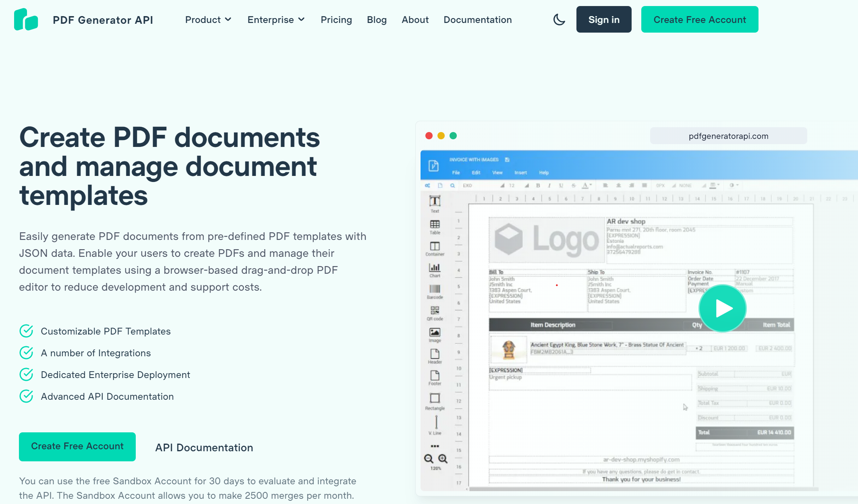This screenshot has width=858, height=504.
Task: Click the hero Create Free Account button
Action: (77, 446)
